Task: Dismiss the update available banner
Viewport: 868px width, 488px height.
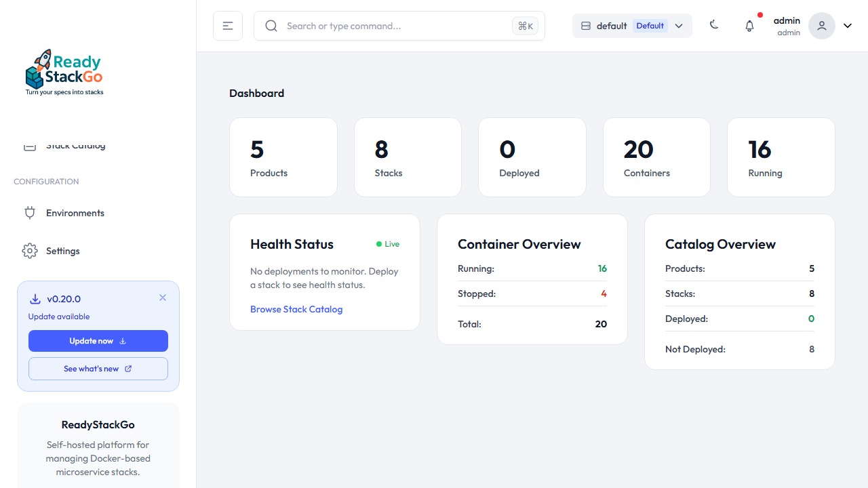Action: point(163,298)
